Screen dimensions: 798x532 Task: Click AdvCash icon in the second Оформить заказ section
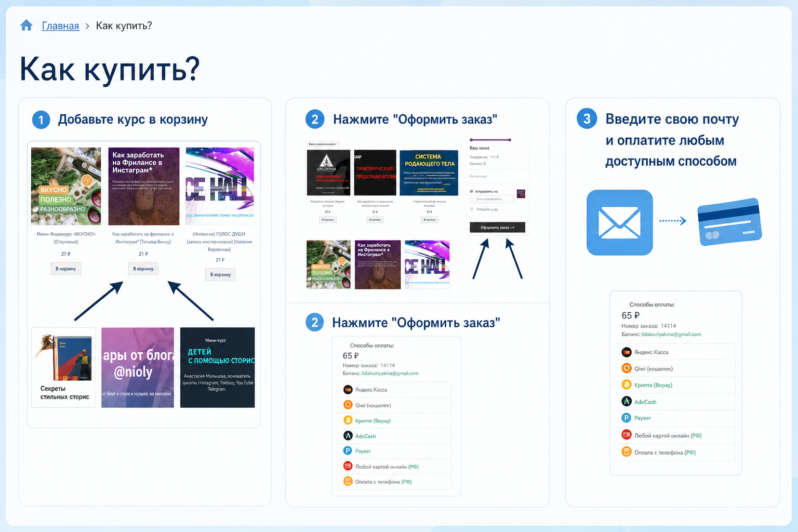pyautogui.click(x=348, y=436)
